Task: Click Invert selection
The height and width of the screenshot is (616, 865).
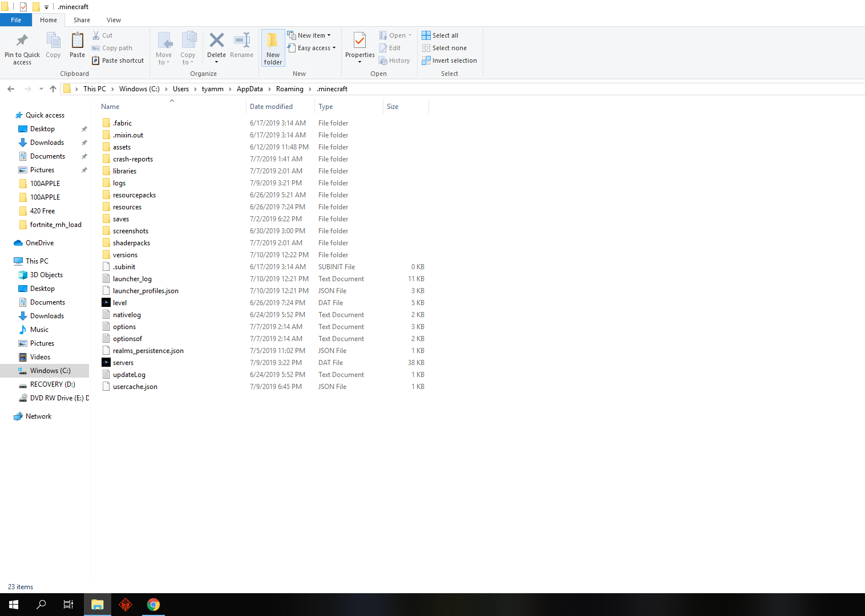Action: coord(450,60)
